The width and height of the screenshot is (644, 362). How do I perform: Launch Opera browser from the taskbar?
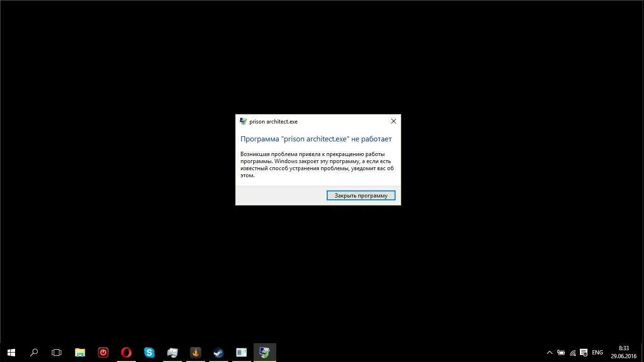(x=126, y=353)
